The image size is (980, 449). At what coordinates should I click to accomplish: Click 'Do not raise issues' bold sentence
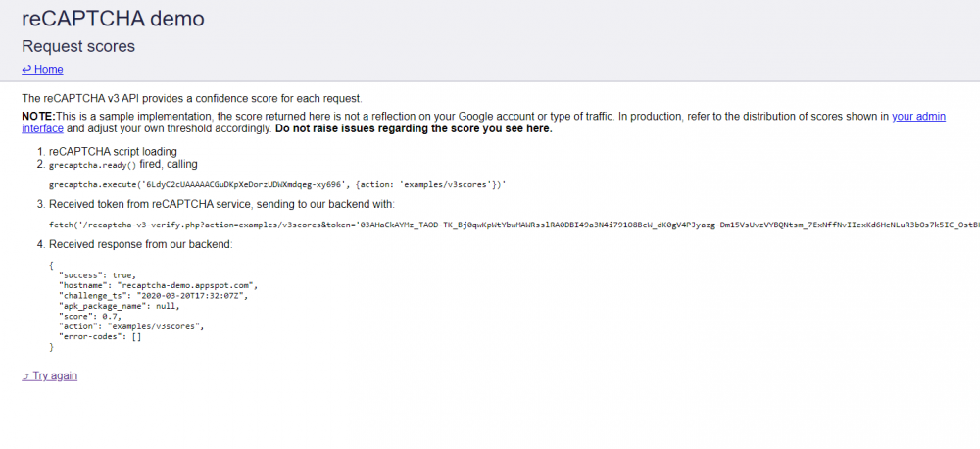coord(414,129)
